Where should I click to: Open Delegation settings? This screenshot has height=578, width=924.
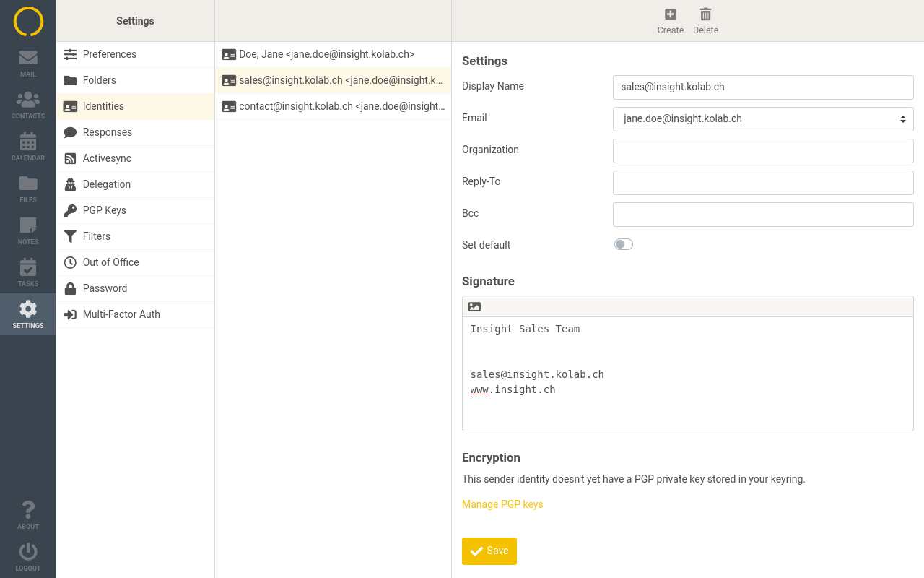[x=136, y=184]
